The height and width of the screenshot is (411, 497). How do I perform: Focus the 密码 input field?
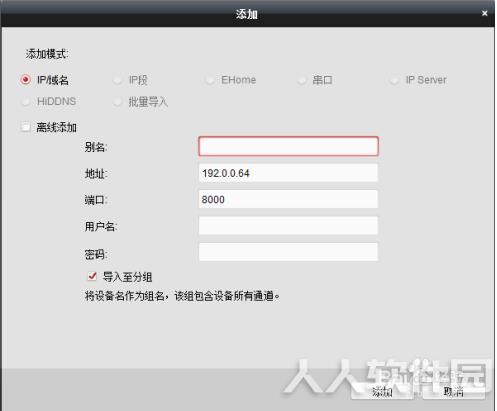pyautogui.click(x=288, y=252)
